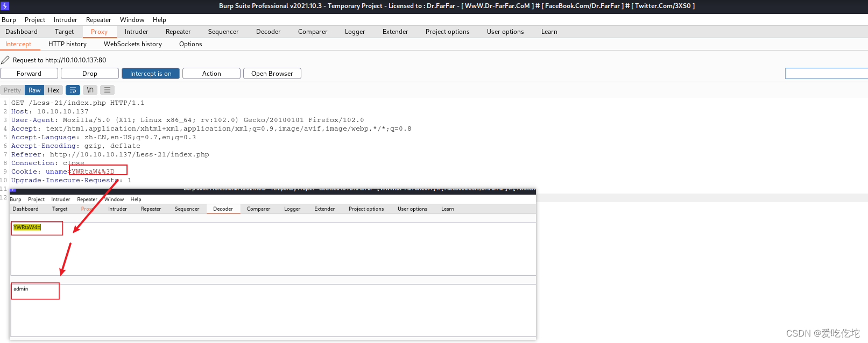The width and height of the screenshot is (868, 343).
Task: Open the Action dropdown button
Action: coord(211,74)
